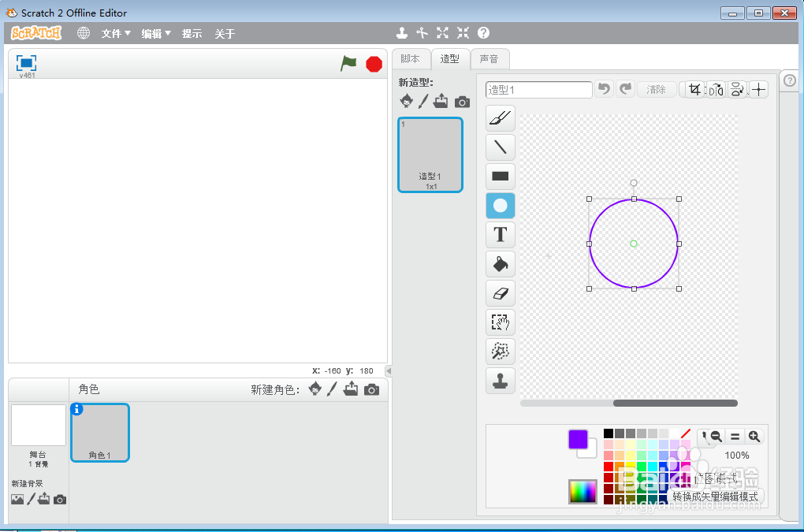Click the Redo arrow
The width and height of the screenshot is (804, 532).
[x=626, y=89]
